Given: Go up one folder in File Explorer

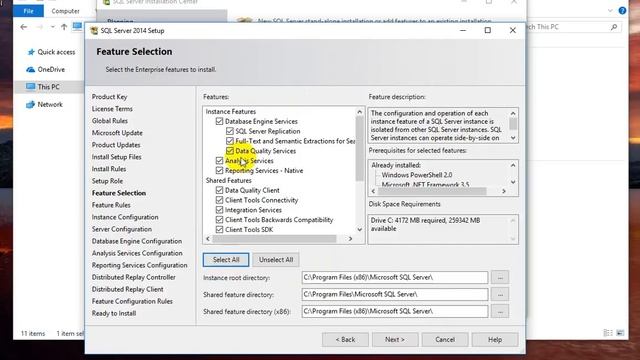Looking at the screenshot, I should (64, 27).
